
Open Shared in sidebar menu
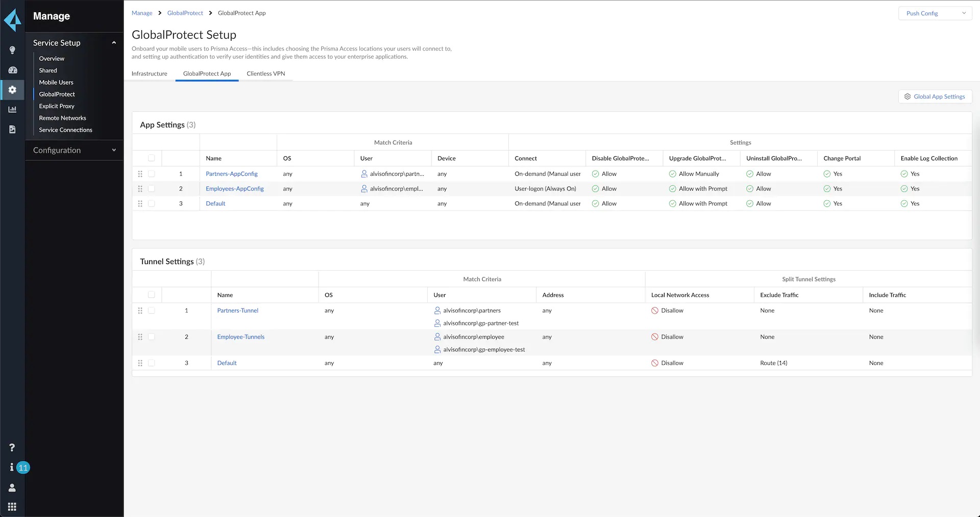click(x=48, y=70)
